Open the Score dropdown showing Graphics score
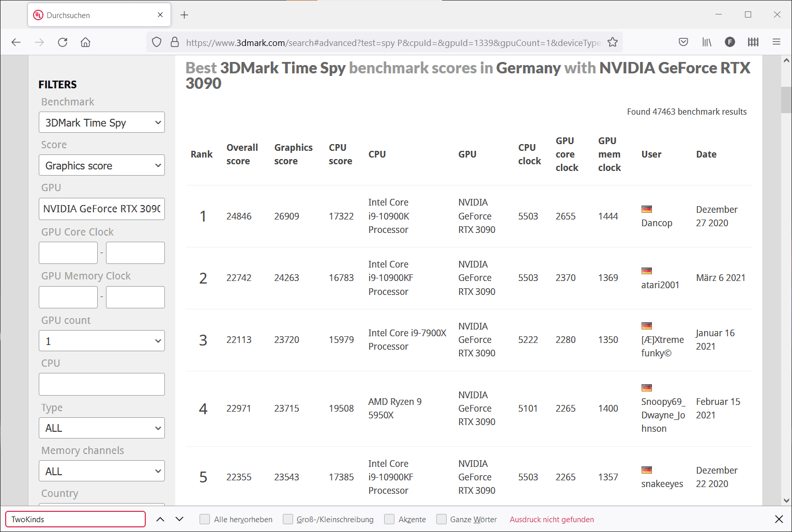 click(x=102, y=165)
